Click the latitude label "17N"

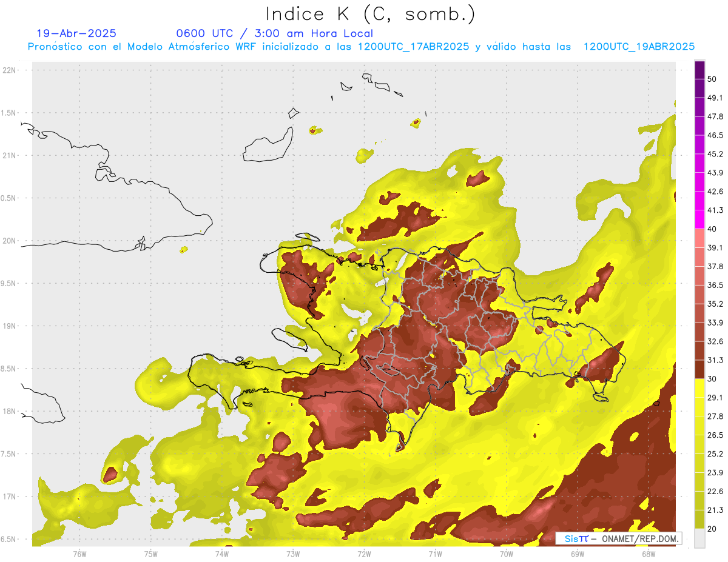[10, 497]
